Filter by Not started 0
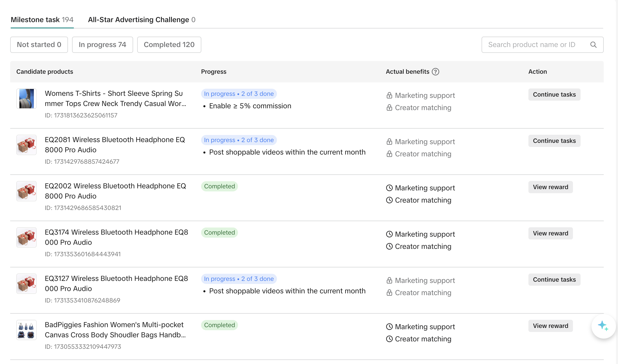The height and width of the screenshot is (364, 618). (39, 45)
